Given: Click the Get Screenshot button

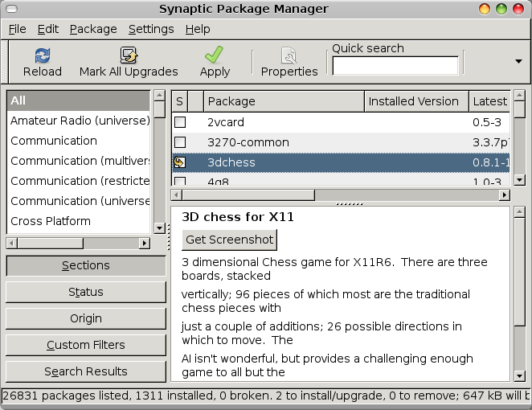Looking at the screenshot, I should tap(229, 240).
